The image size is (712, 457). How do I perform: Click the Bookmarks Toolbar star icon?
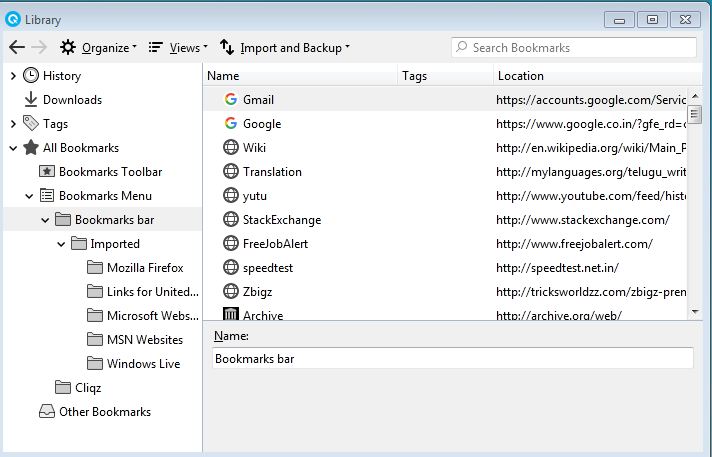coord(47,171)
